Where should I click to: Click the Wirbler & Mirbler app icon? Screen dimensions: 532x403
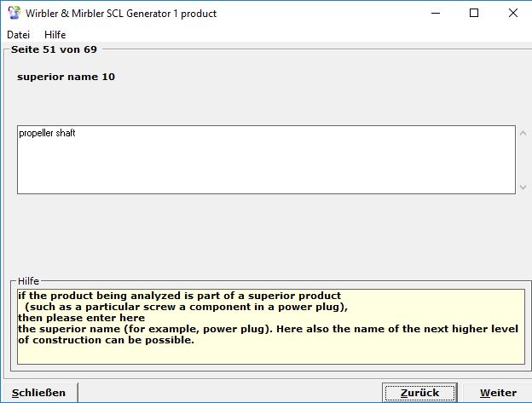12,13
